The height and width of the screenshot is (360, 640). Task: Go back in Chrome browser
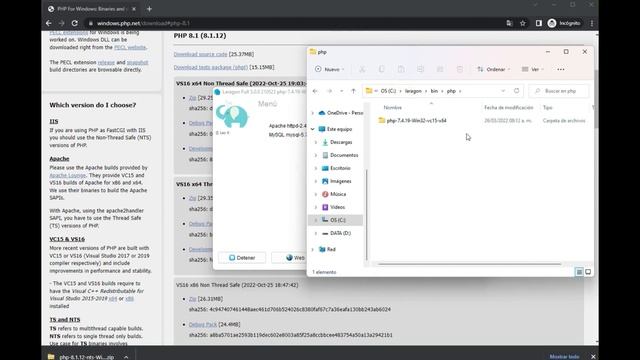tap(49, 23)
